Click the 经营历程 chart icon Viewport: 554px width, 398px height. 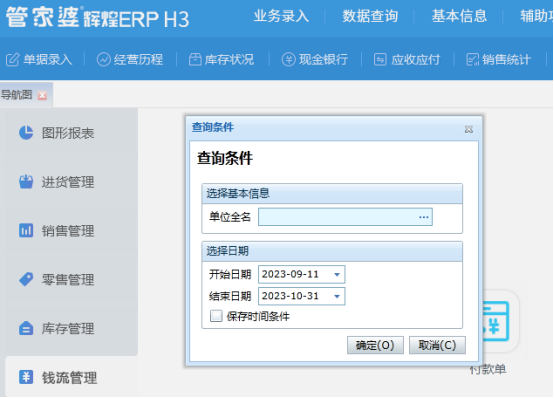pyautogui.click(x=104, y=59)
